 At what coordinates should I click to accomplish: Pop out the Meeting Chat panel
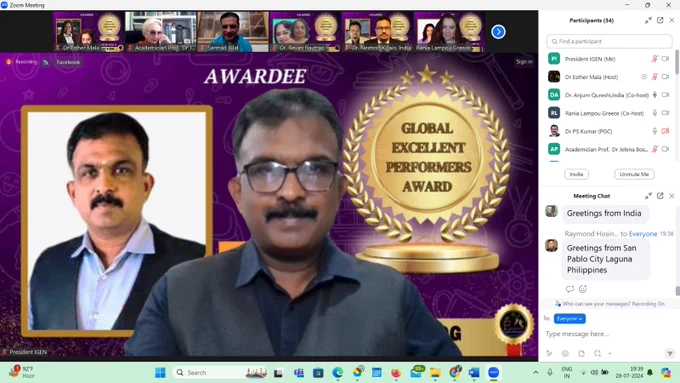pos(660,196)
